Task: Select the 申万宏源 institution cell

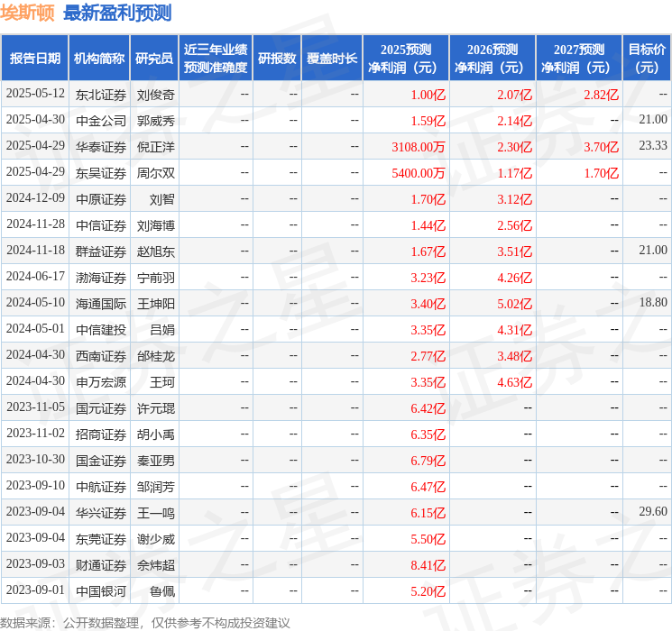Action: pos(101,382)
